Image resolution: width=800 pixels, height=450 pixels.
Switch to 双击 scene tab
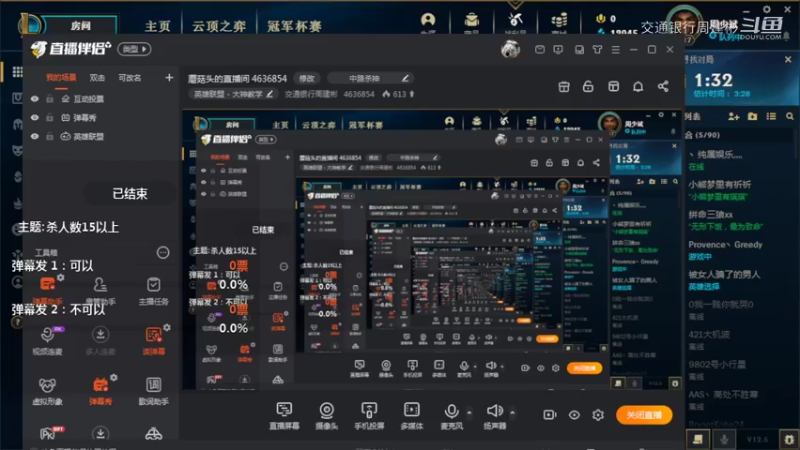point(97,78)
